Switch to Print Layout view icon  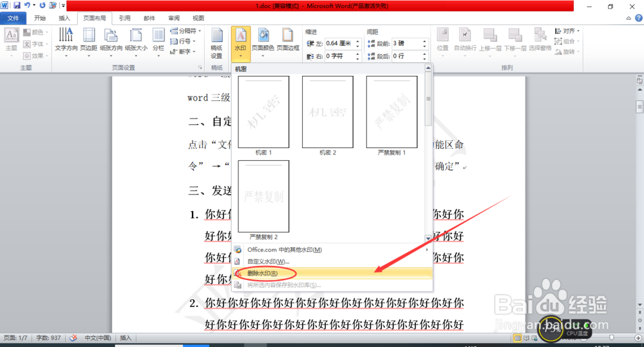[x=518, y=338]
